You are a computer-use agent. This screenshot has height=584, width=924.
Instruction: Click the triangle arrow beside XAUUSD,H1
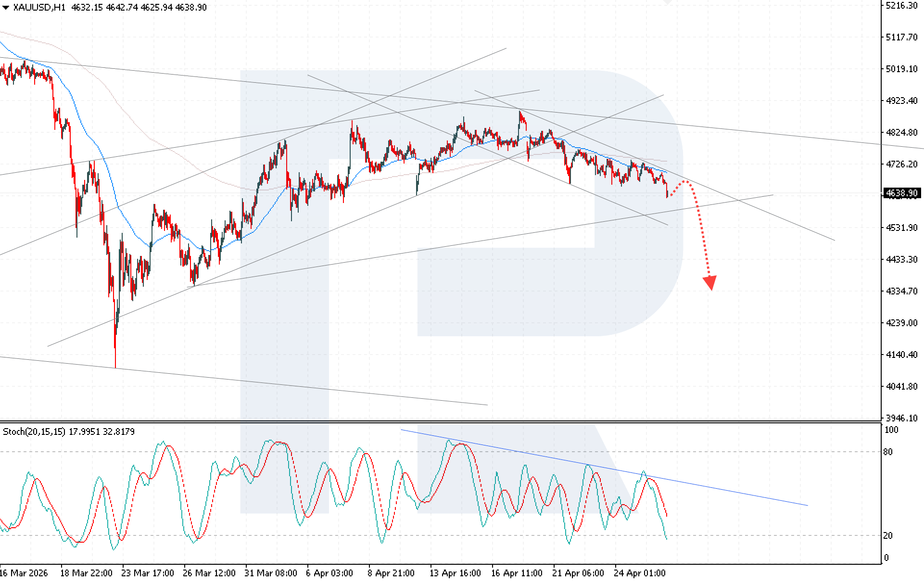click(6, 7)
